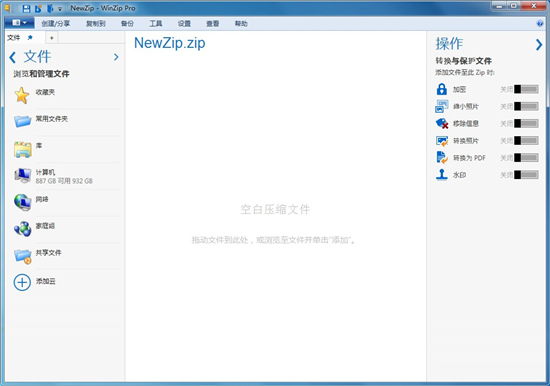
Task: Open 常用文件夹 label in files pane
Action: [52, 119]
